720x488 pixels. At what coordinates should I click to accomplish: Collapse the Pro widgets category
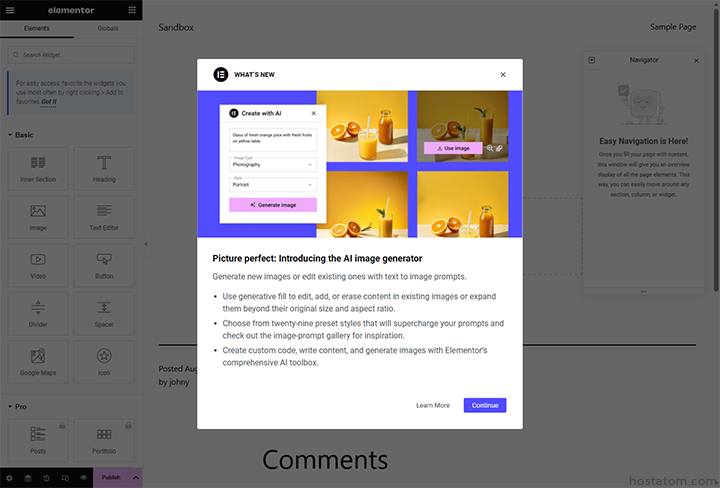(10, 406)
